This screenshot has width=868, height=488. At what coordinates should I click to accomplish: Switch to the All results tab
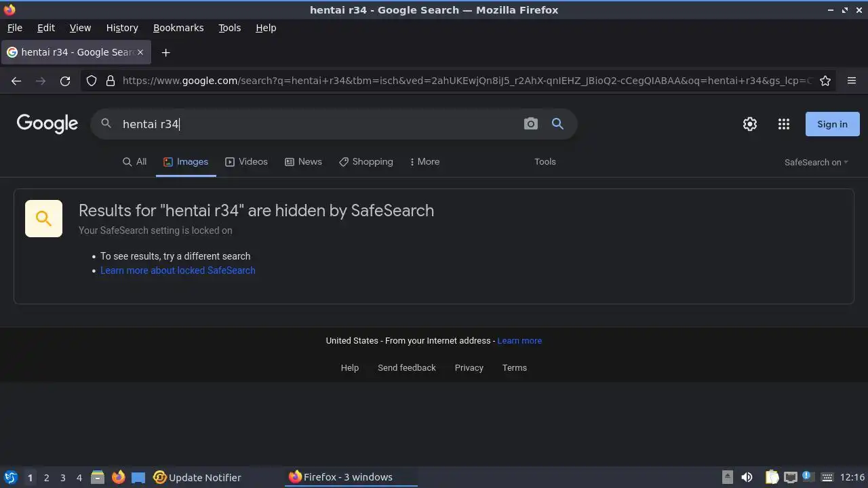point(134,162)
